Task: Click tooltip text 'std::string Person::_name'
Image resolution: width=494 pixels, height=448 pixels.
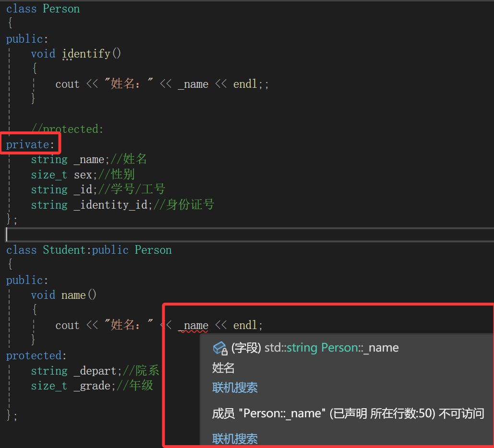Action: [331, 348]
